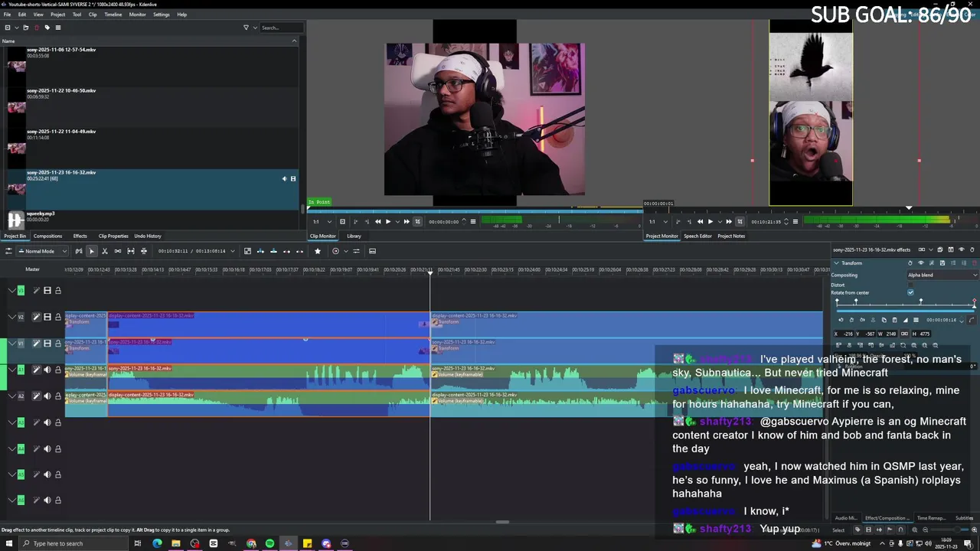
Task: Click the split compare icon in effects panel header
Action: (951, 249)
